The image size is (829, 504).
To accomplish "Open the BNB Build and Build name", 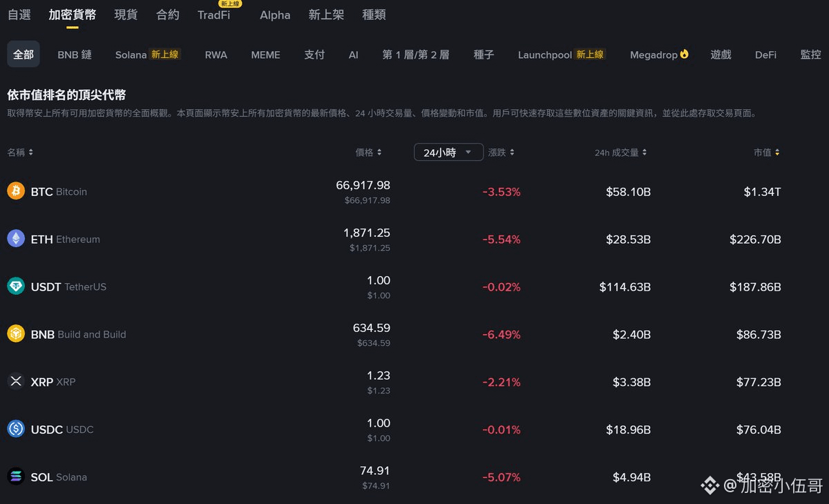I will pos(78,334).
